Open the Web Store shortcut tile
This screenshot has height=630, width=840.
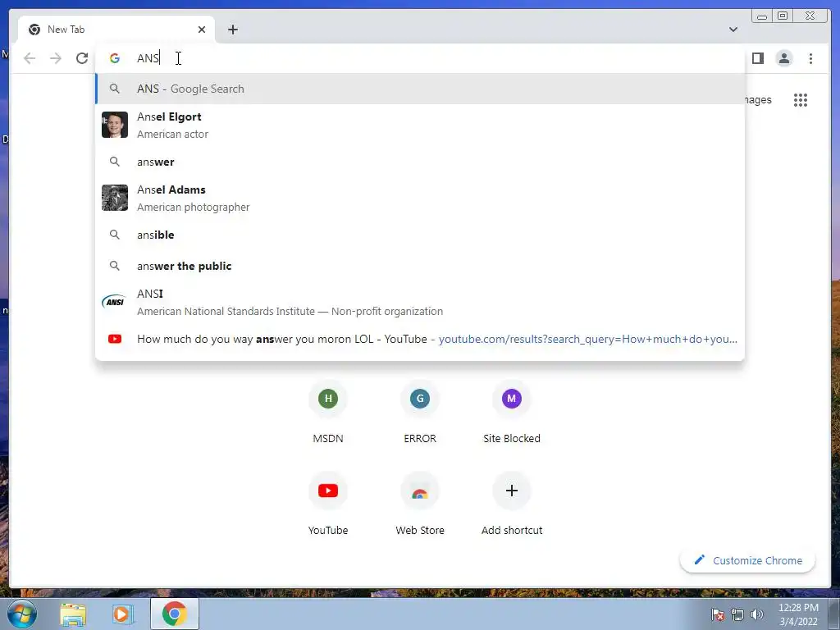(420, 504)
